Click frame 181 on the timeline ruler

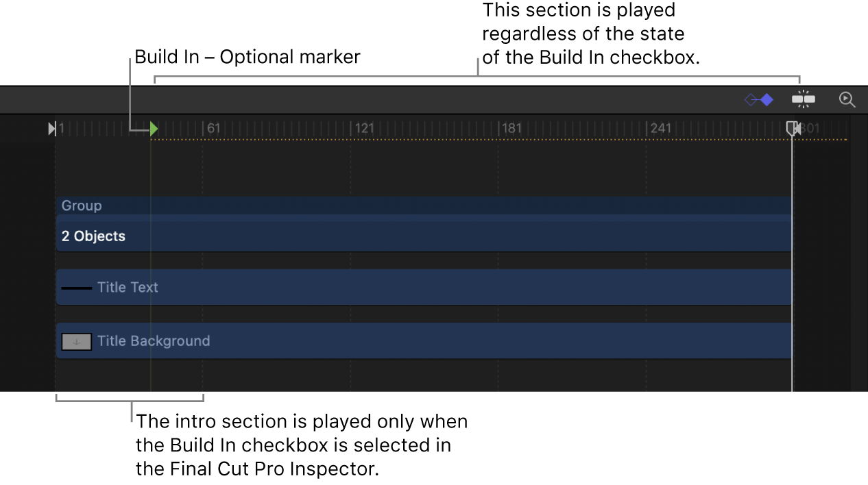coord(510,127)
